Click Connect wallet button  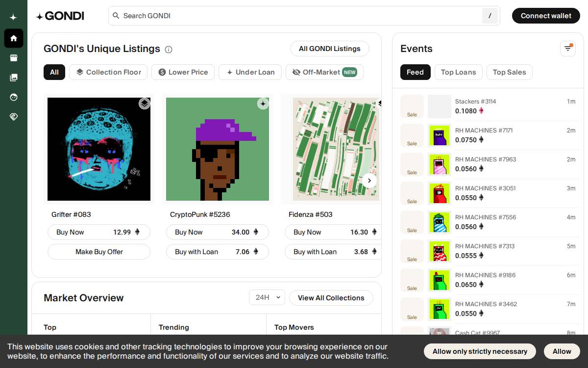click(546, 16)
